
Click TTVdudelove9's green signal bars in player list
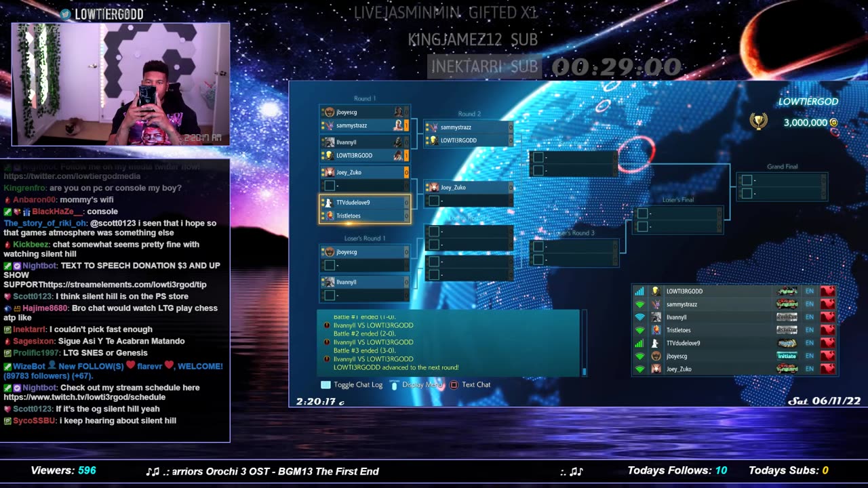639,343
